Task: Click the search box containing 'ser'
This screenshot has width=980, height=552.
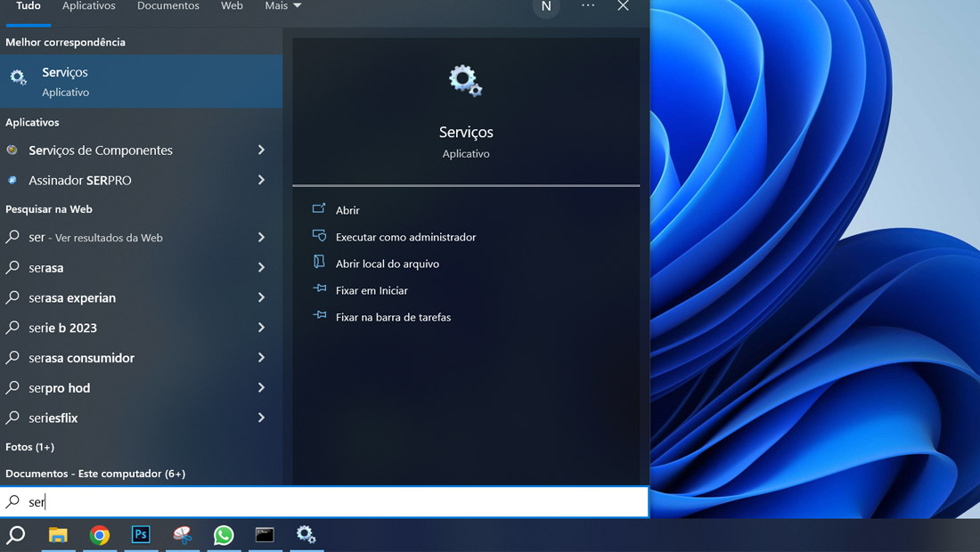Action: [x=324, y=501]
